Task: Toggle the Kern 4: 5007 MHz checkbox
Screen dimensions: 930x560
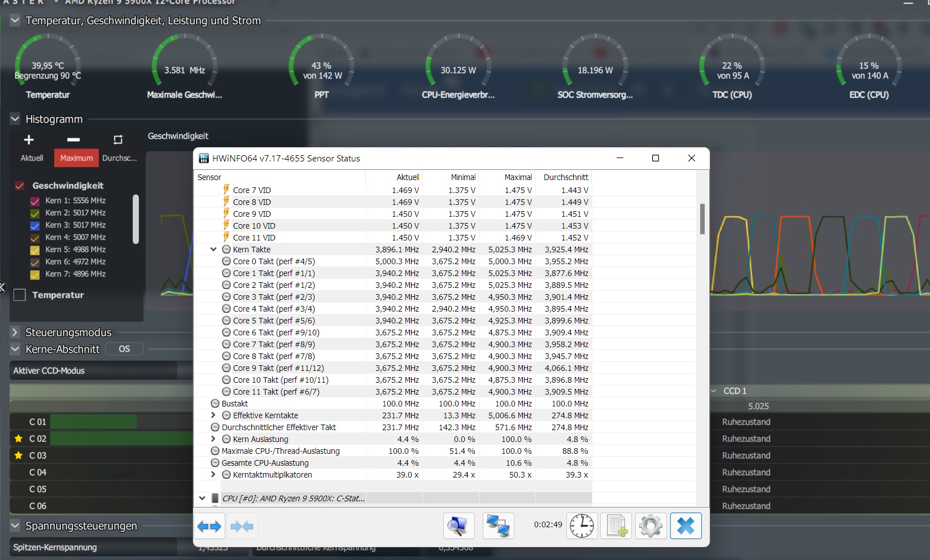Action: 34,238
